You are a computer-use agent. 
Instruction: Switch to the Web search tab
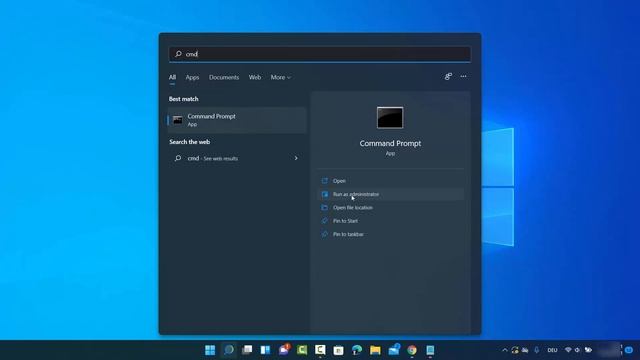click(255, 77)
